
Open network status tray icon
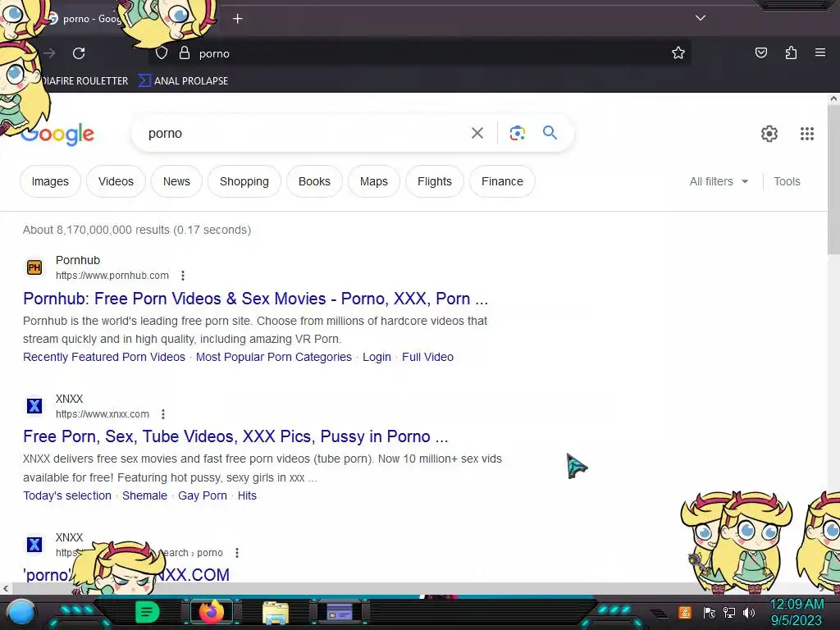[729, 612]
